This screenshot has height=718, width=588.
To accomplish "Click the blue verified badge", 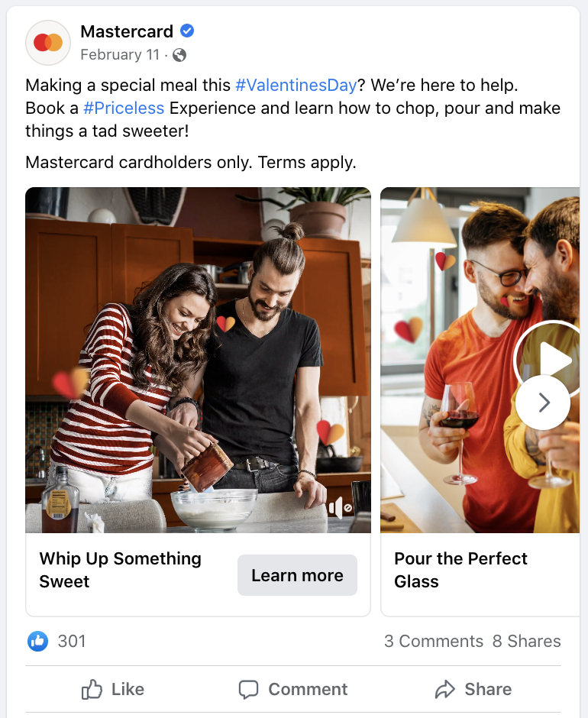I will coord(187,31).
